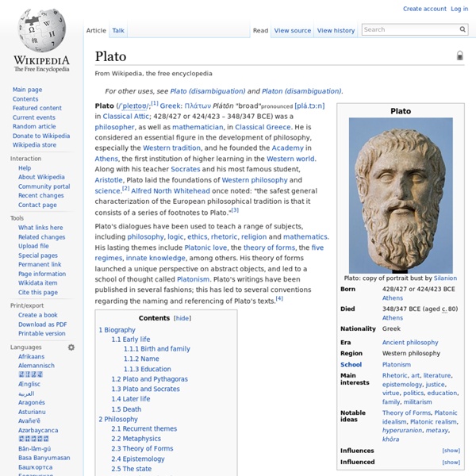Open the Platonism link in the infobox
This screenshot has height=476, width=476.
pyautogui.click(x=396, y=364)
